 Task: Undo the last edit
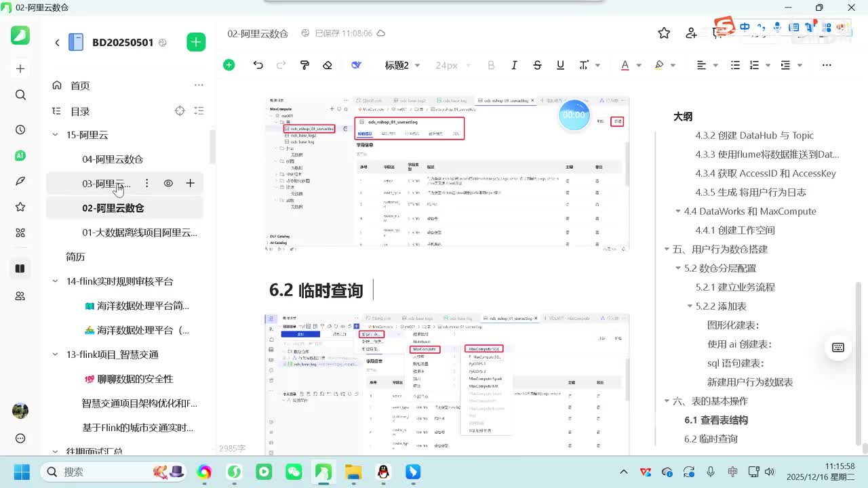click(258, 65)
